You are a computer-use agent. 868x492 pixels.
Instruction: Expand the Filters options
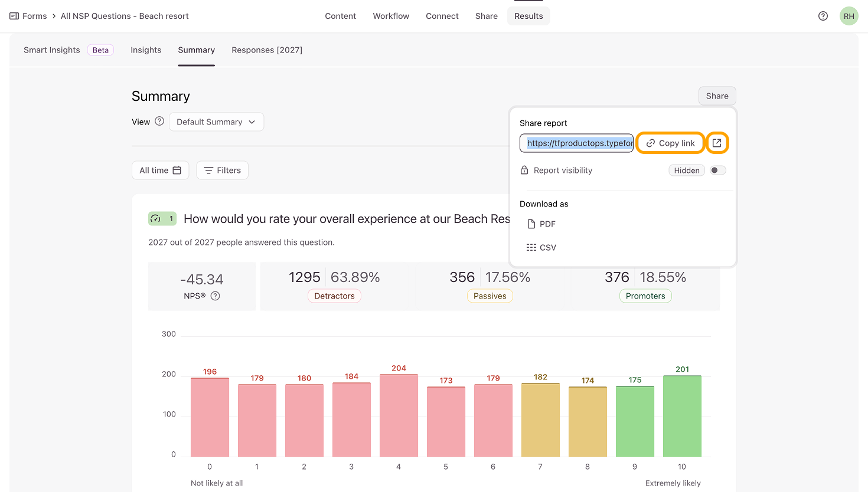point(222,170)
